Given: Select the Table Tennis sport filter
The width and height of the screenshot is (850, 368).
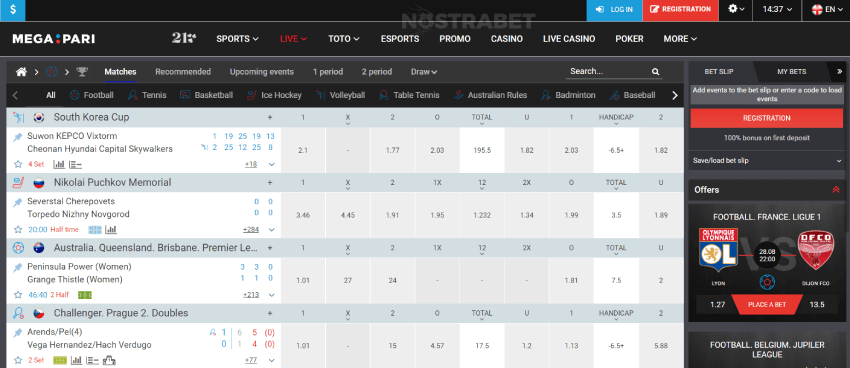Looking at the screenshot, I should pyautogui.click(x=409, y=95).
